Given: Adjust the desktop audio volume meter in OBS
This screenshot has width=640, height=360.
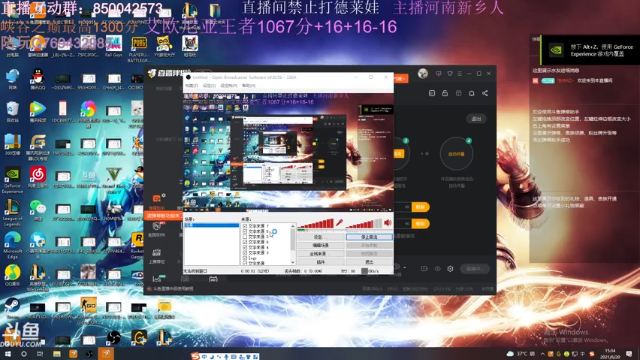Looking at the screenshot, I should click(364, 223).
